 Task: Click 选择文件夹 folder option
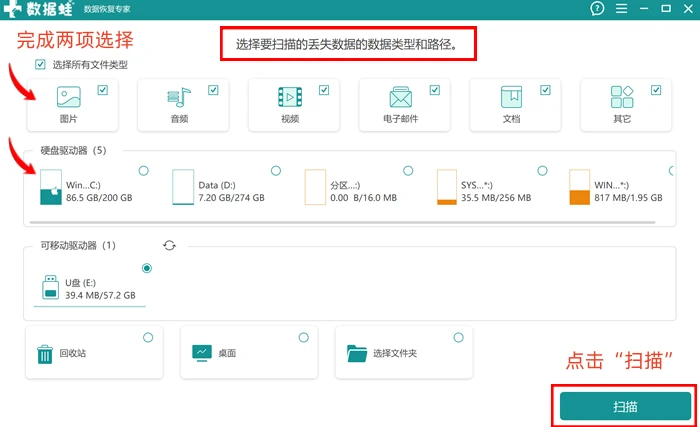coord(404,352)
